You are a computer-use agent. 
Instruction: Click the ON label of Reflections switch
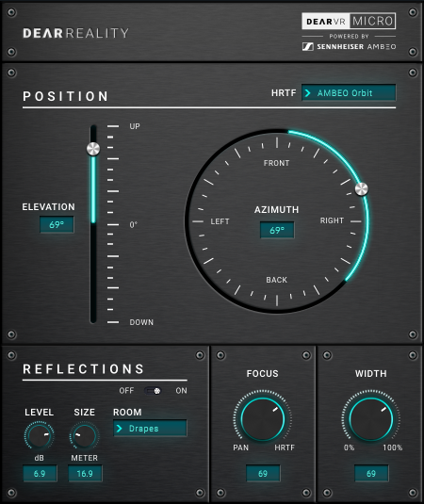pos(181,391)
